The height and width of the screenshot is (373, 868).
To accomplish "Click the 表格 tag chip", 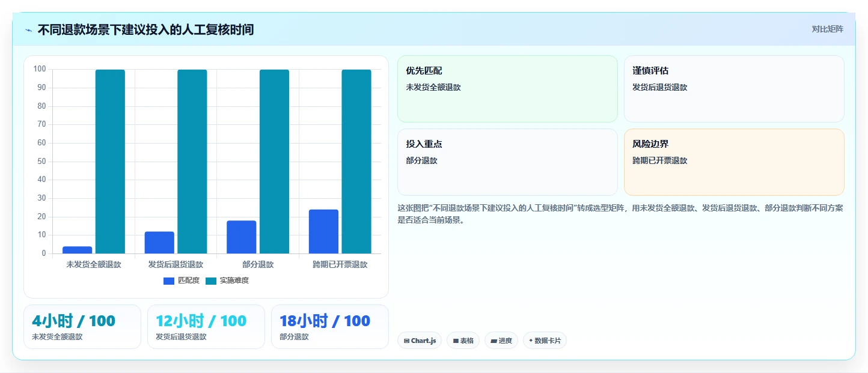I will click(x=463, y=341).
